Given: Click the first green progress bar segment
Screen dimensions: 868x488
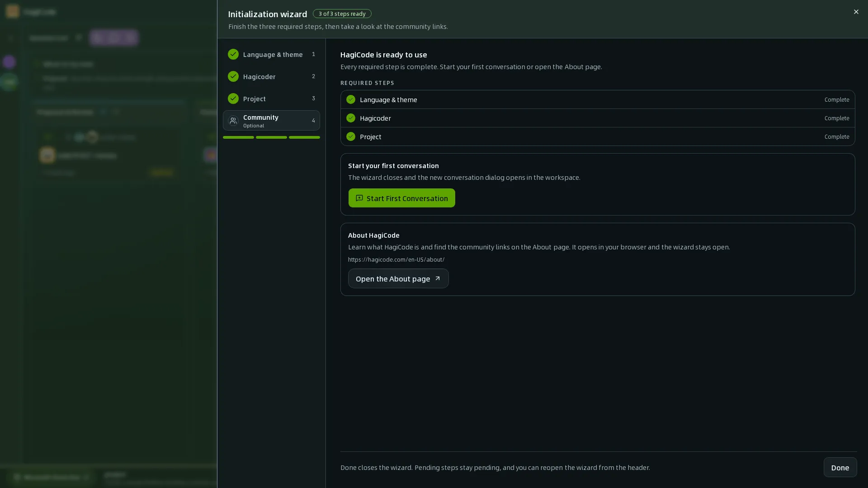Looking at the screenshot, I should [238, 137].
